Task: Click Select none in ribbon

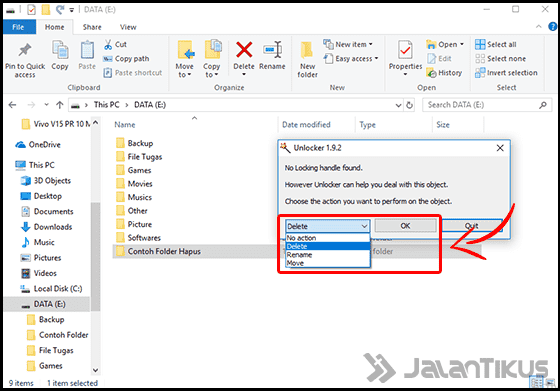Action: [500, 59]
